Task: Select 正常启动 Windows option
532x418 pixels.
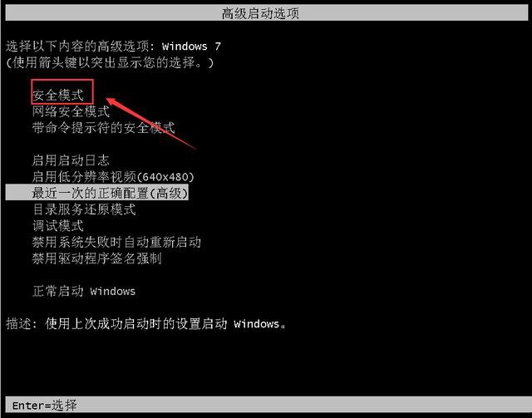Action: click(84, 291)
